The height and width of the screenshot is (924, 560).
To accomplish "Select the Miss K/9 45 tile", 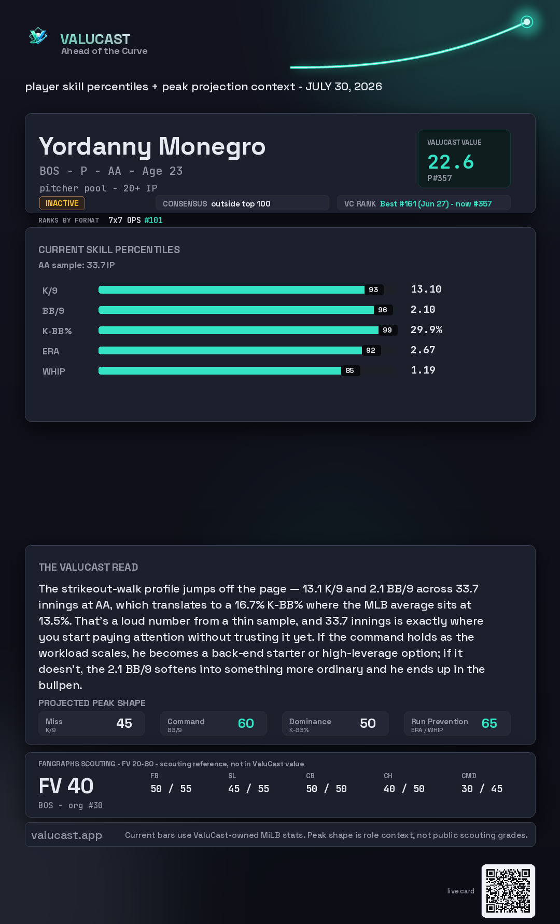I will point(92,723).
